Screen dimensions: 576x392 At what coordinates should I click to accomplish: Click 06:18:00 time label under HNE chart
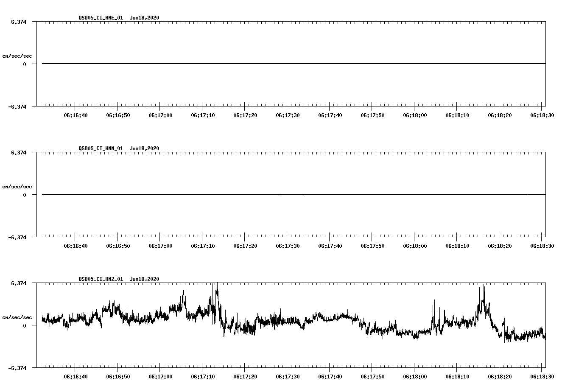pyautogui.click(x=415, y=115)
